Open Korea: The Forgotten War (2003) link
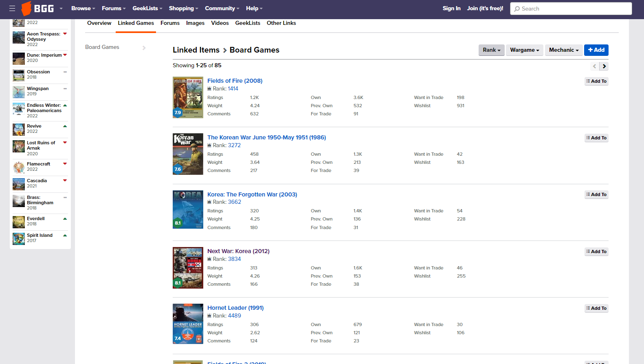This screenshot has width=644, height=364. pyautogui.click(x=252, y=194)
